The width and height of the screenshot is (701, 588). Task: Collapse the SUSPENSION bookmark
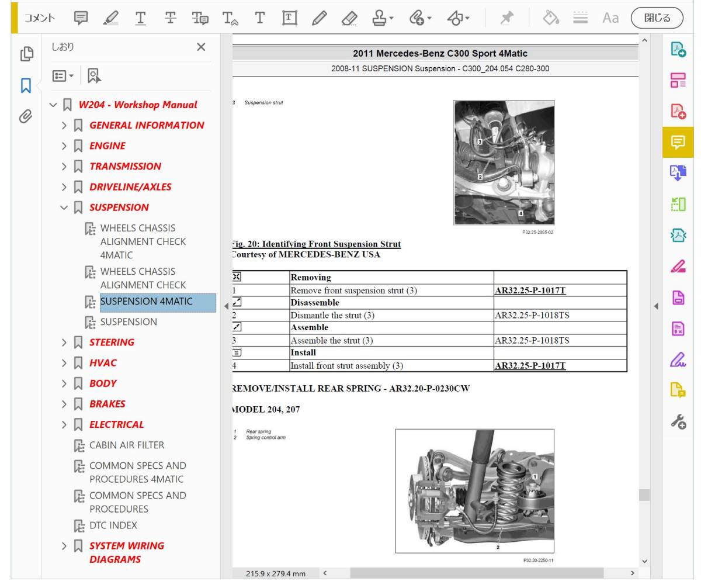tap(64, 207)
